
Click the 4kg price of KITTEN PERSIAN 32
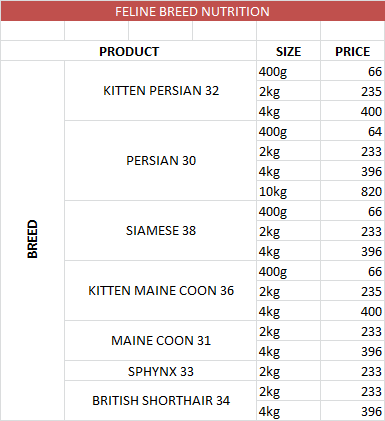[x=353, y=111]
